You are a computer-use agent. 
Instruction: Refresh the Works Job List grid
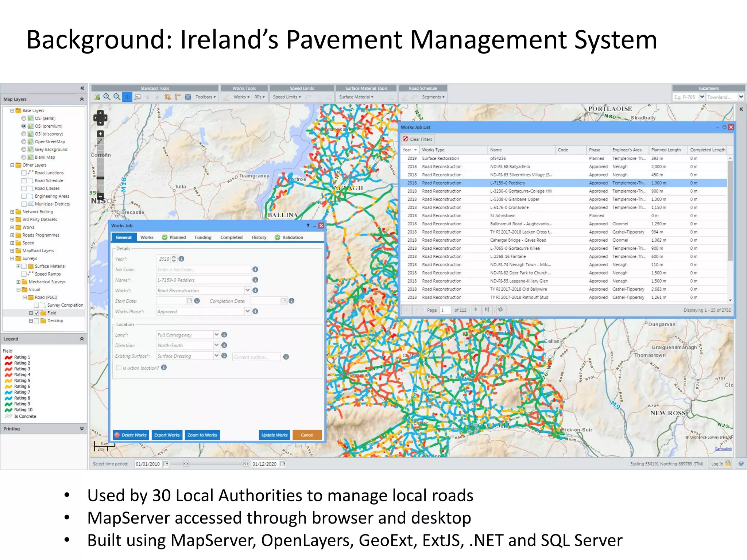tap(501, 310)
